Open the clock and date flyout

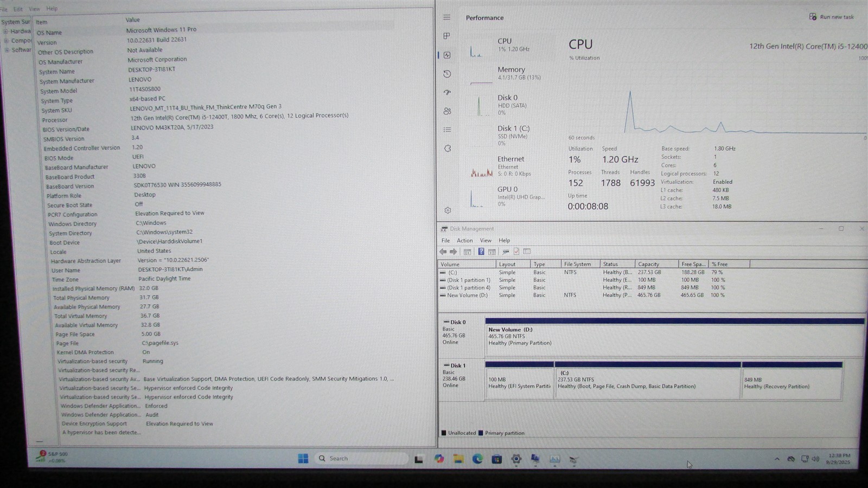839,459
